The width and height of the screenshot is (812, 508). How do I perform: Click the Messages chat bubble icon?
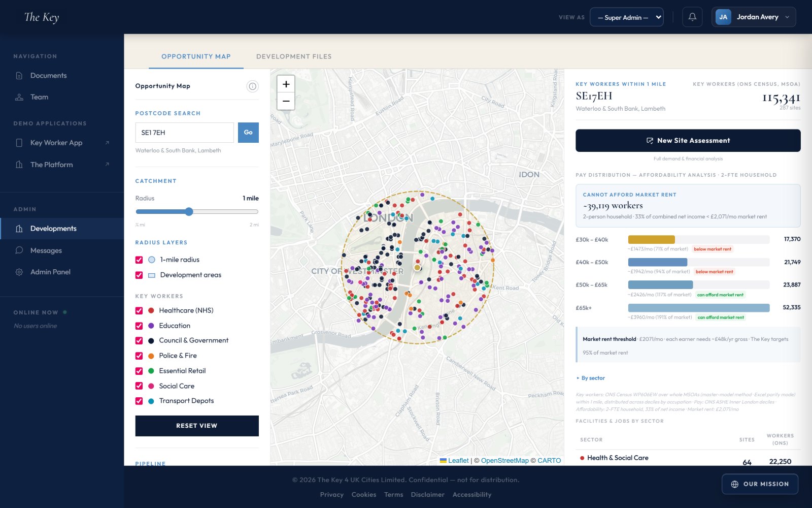coord(19,250)
